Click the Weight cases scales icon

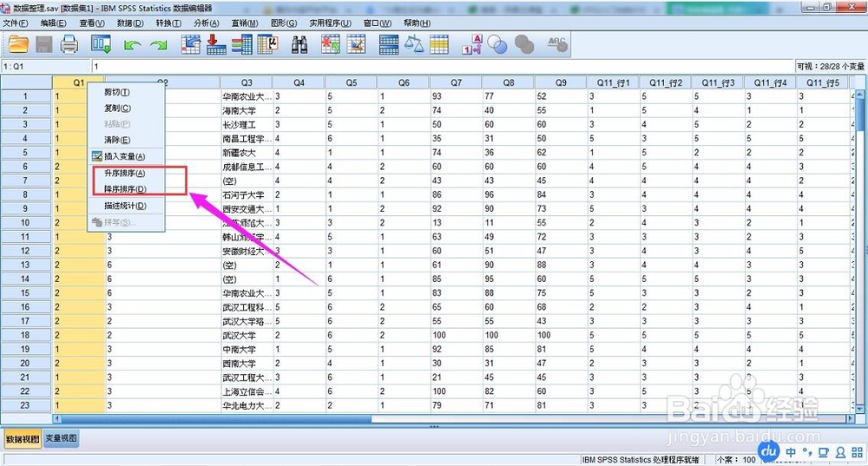tap(413, 44)
